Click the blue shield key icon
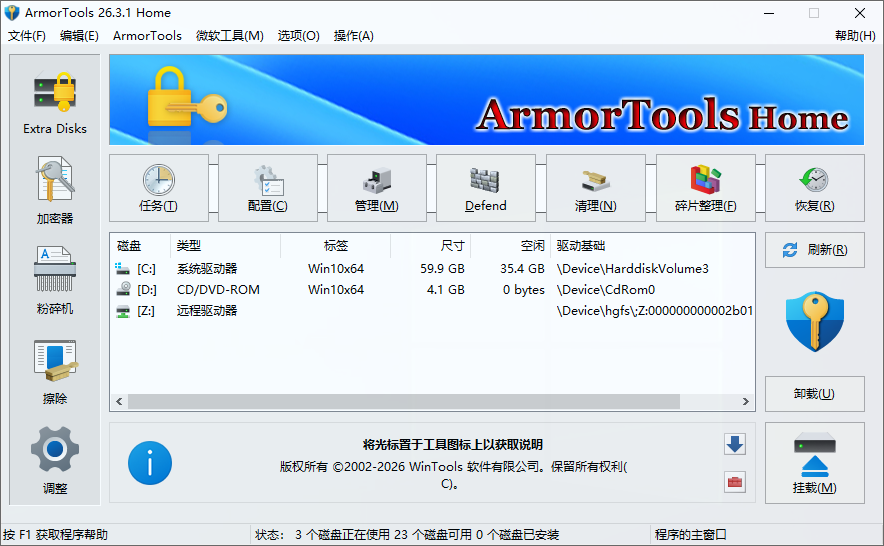Viewport: 884px width, 546px height. [x=815, y=322]
